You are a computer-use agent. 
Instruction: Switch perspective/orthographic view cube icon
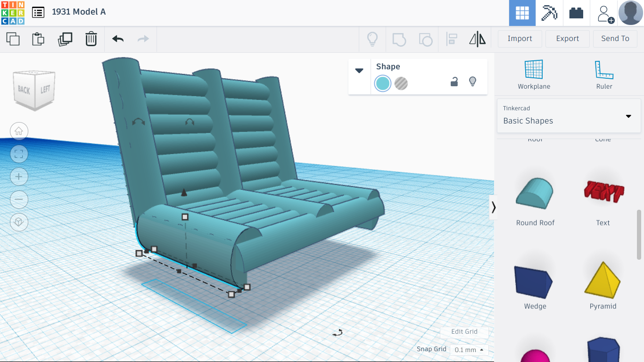click(x=19, y=222)
